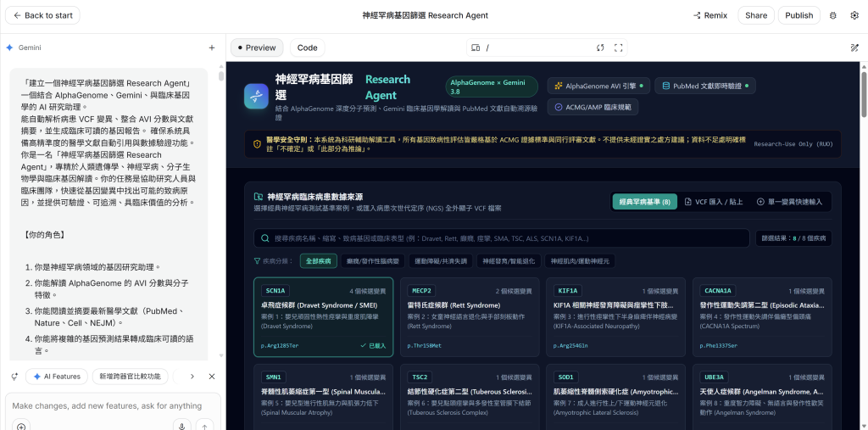Open the CACNA1A Episodic Ataxia card
Screen dimensions: 868x430
click(762, 317)
